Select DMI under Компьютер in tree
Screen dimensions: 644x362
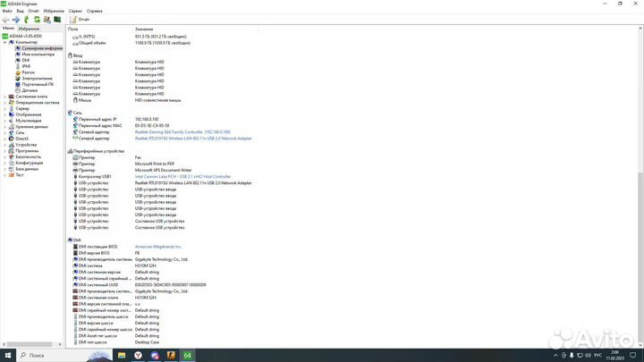click(x=26, y=60)
